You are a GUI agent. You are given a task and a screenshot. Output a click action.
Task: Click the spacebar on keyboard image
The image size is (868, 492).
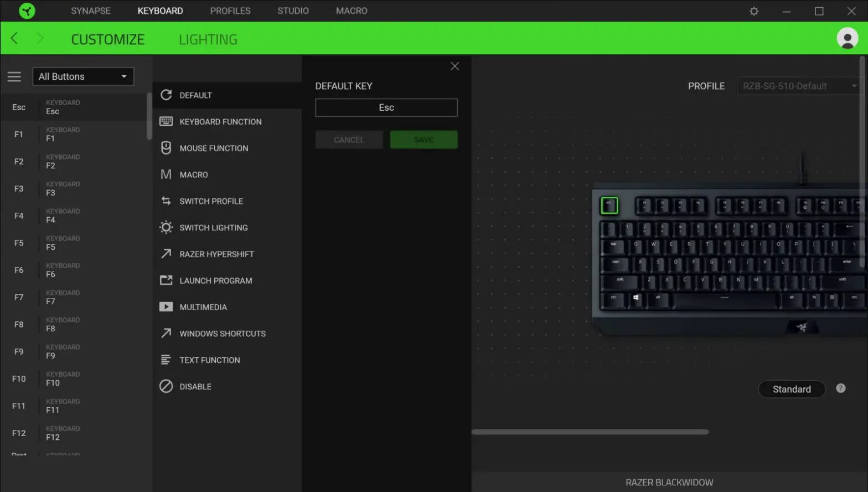click(725, 300)
